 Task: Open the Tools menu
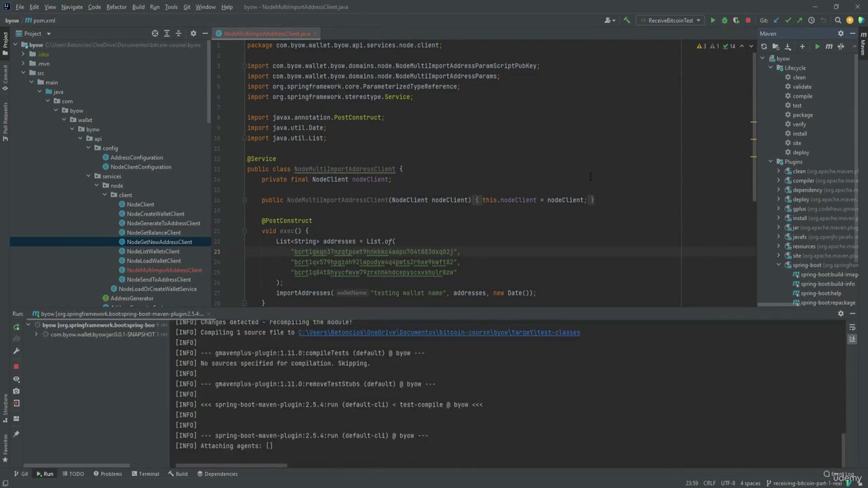point(171,7)
